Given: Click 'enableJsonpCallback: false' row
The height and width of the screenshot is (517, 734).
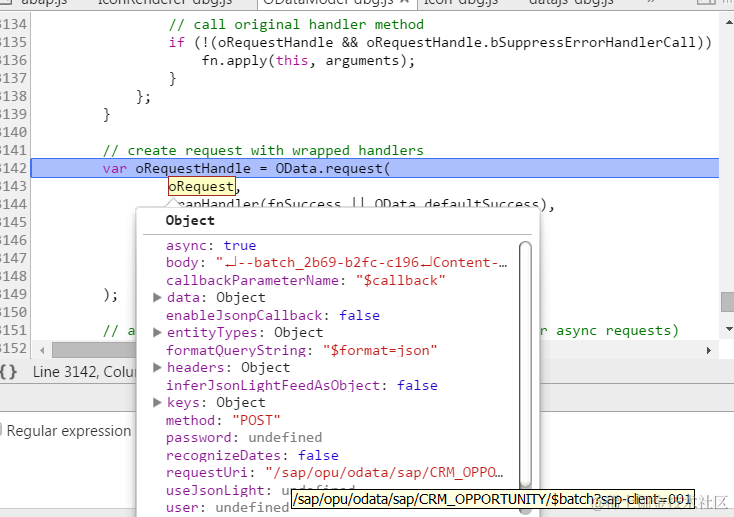Looking at the screenshot, I should 273,315.
